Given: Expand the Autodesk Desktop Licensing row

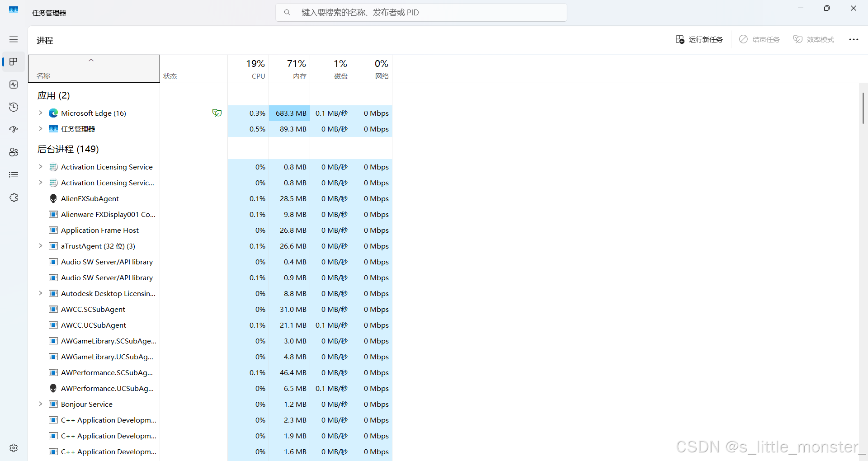Looking at the screenshot, I should click(41, 293).
